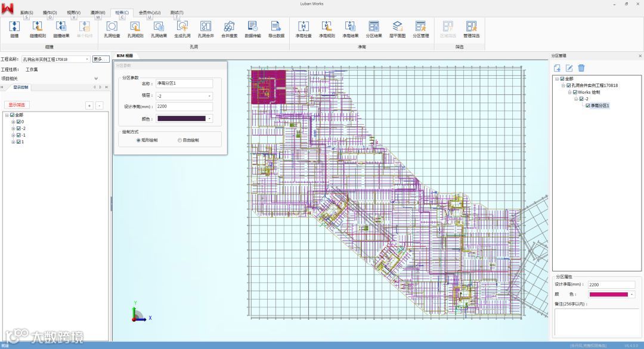Open 碰撞规则 collision rules tool

coord(38,29)
